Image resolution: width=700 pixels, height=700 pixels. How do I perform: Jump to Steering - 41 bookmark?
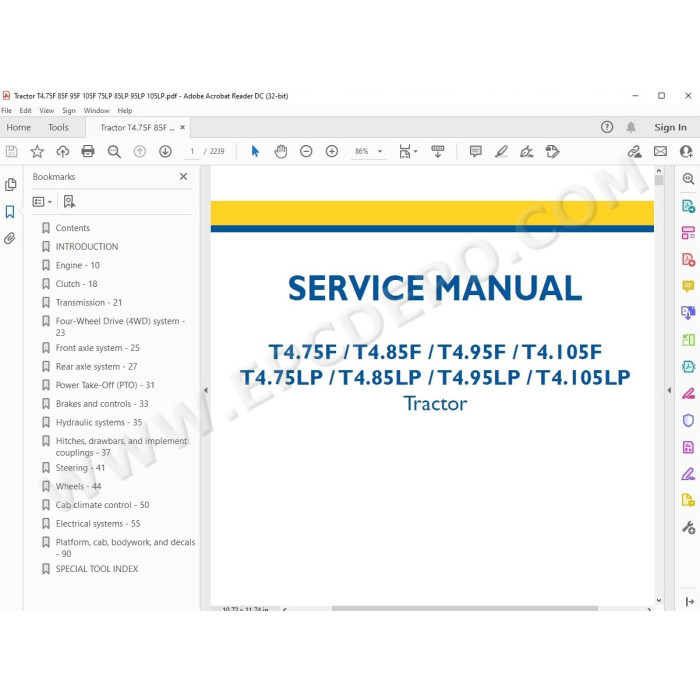click(80, 468)
